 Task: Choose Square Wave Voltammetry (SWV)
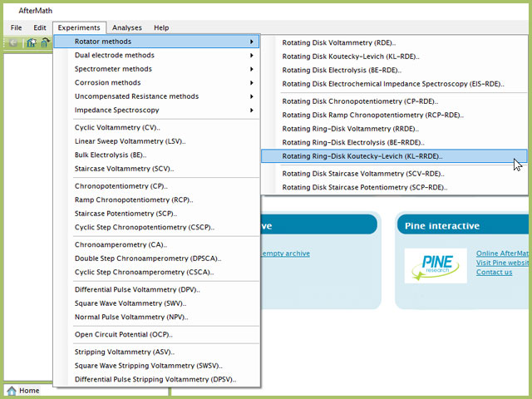[157, 303]
